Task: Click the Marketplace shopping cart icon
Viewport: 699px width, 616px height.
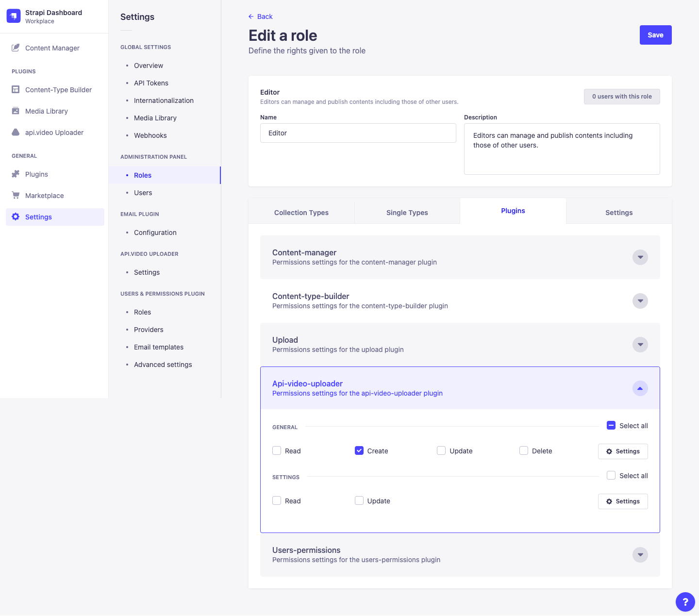Action: tap(16, 195)
